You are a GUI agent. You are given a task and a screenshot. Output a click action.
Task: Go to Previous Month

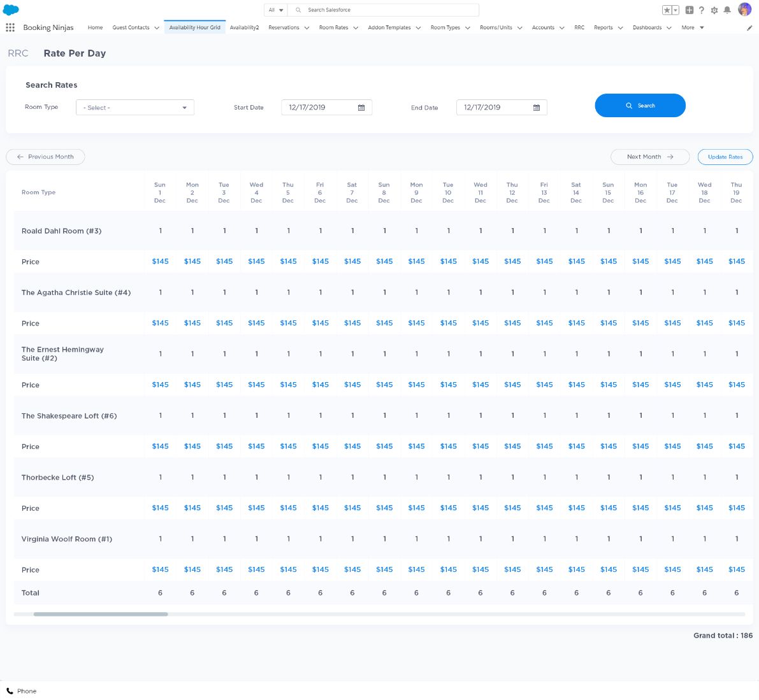45,157
